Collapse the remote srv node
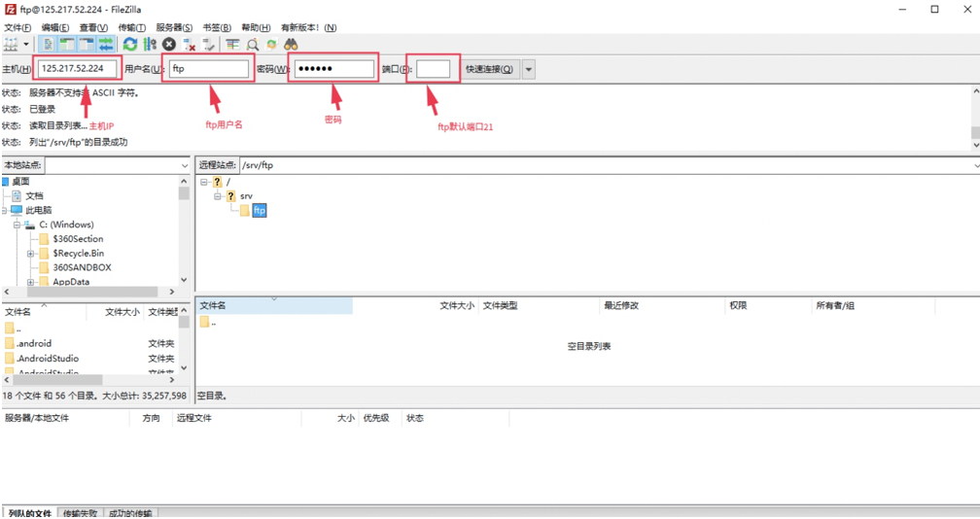Screen dimensions: 980x519 click(x=218, y=196)
